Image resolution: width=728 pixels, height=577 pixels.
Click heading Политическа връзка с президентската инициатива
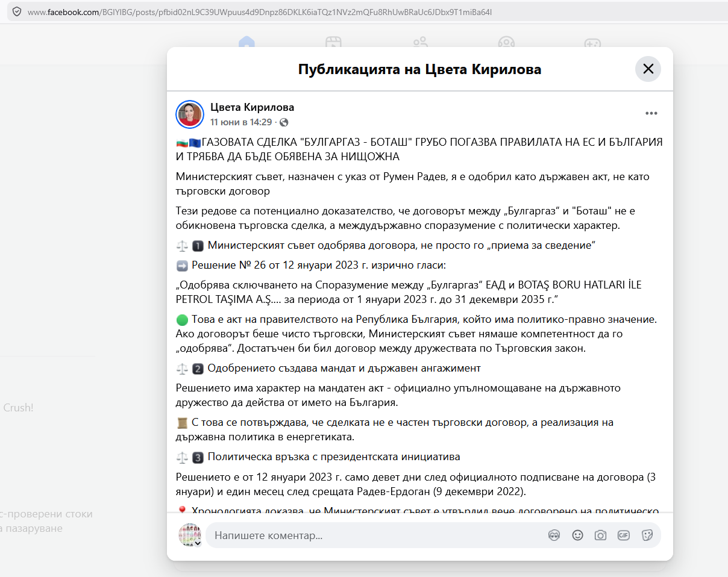pos(334,457)
